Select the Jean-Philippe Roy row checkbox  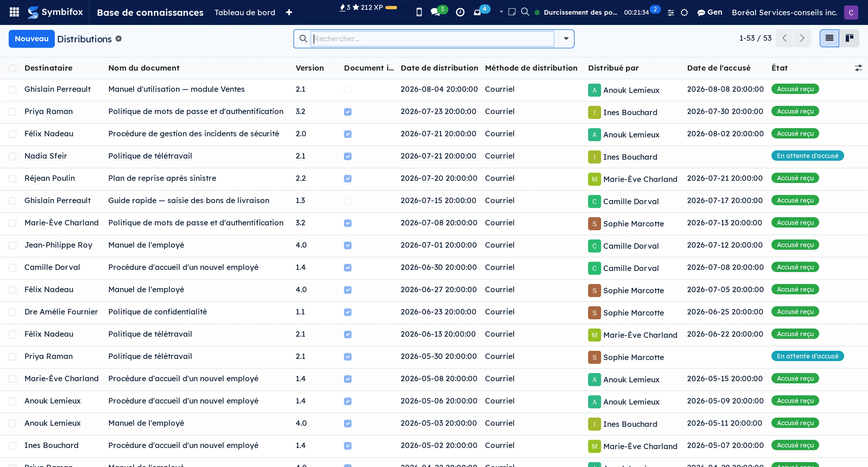tap(12, 245)
